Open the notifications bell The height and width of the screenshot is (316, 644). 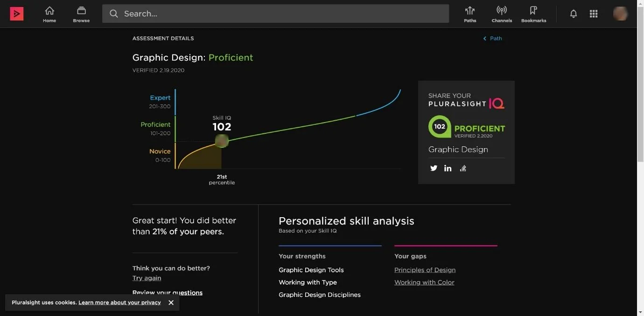pyautogui.click(x=574, y=14)
